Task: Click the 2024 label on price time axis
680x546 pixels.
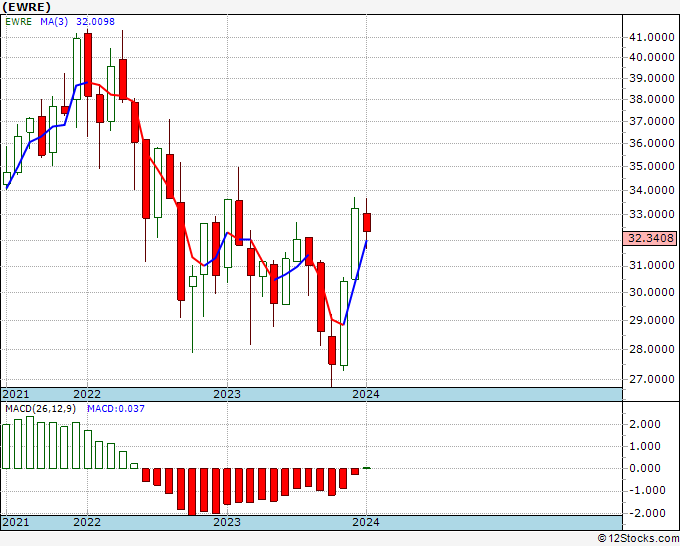Action: [366, 394]
